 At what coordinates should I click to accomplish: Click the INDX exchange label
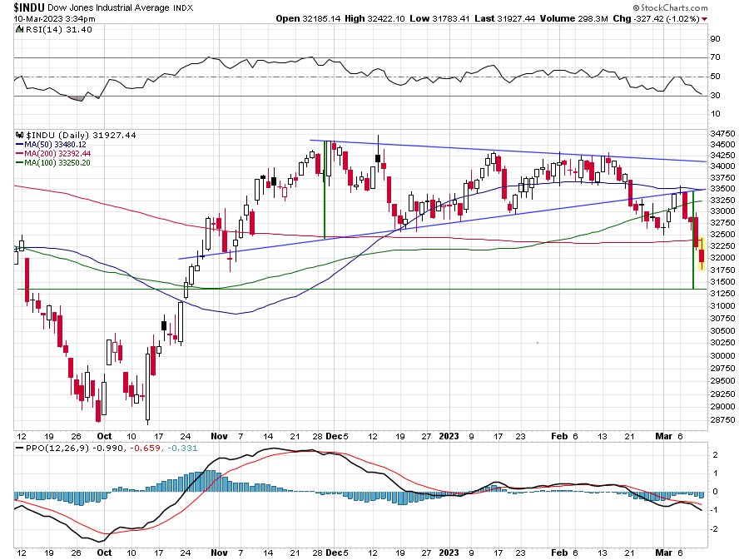183,7
